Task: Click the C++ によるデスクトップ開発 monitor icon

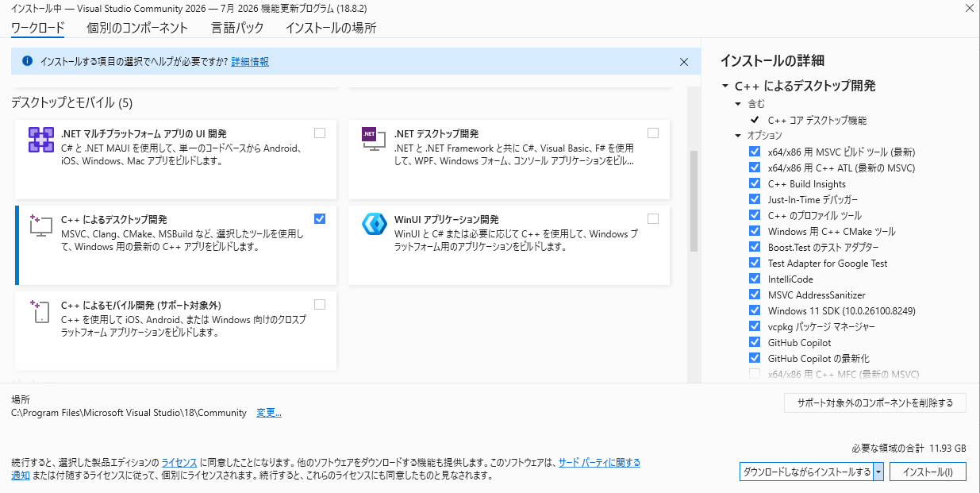Action: (41, 225)
